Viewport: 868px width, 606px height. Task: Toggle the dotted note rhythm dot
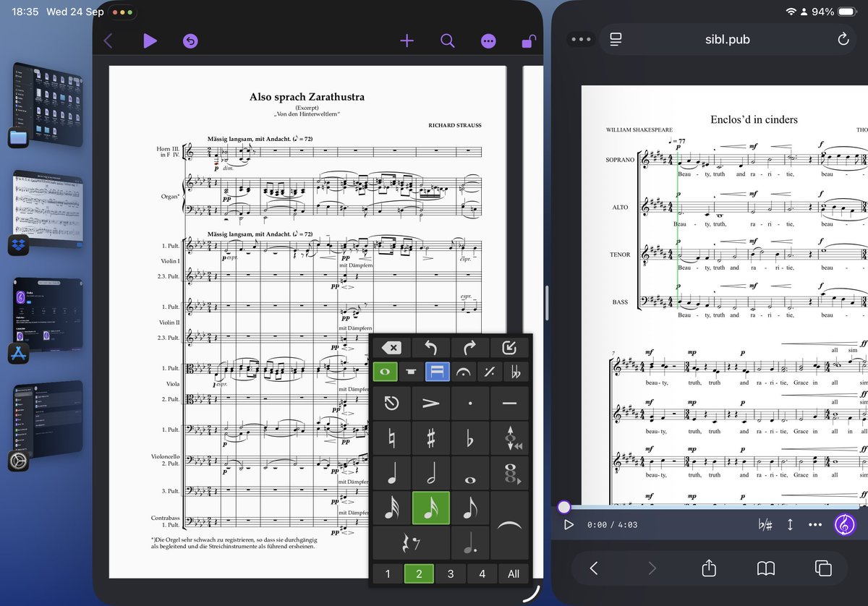469,542
